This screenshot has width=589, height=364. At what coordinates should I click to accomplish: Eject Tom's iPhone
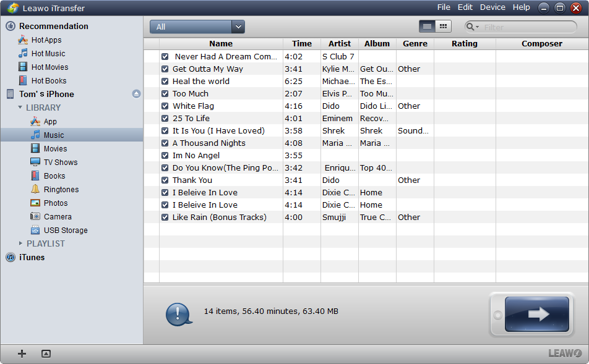point(136,94)
